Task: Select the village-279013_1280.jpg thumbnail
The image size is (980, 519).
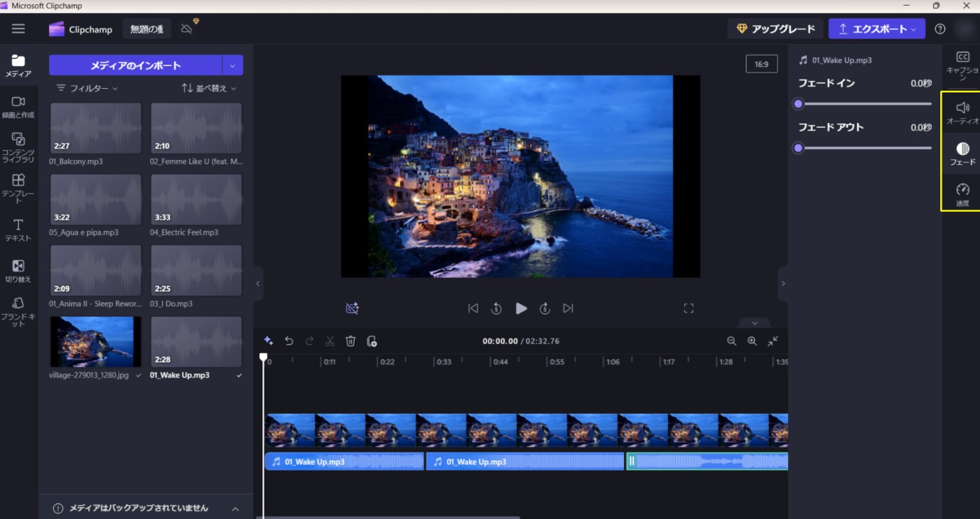Action: click(x=96, y=341)
